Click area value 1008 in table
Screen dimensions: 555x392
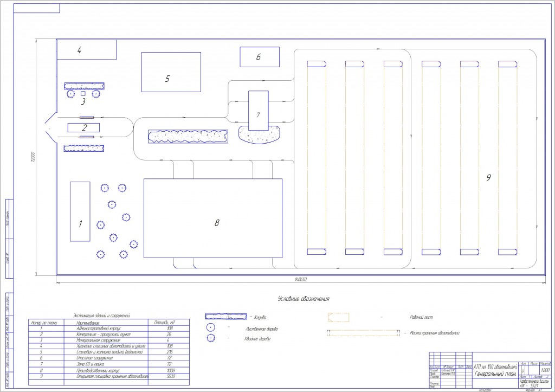point(171,370)
